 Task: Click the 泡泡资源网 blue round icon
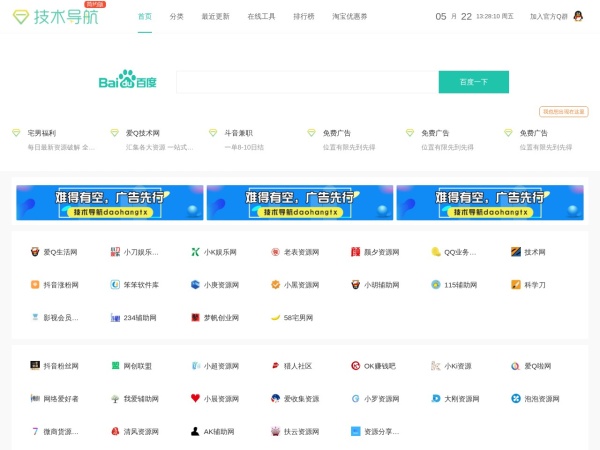[516, 398]
